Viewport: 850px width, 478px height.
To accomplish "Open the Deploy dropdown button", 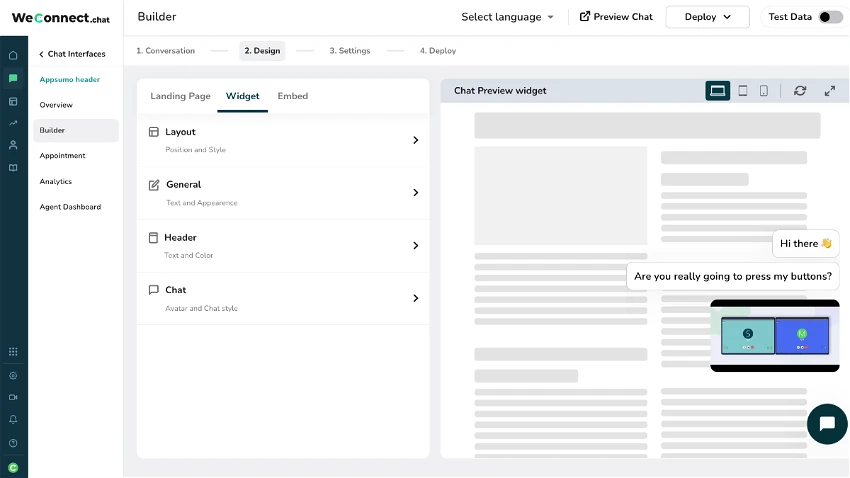I will 707,17.
